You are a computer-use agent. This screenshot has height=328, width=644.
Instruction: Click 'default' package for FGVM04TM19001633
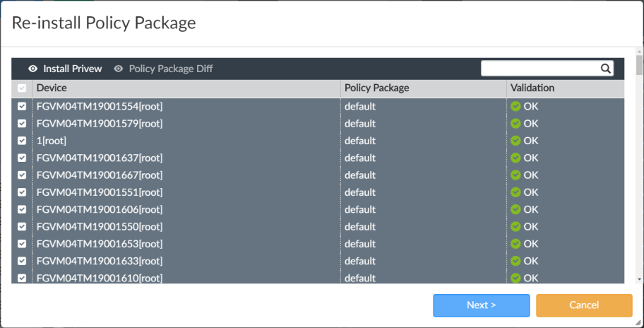[x=360, y=262]
